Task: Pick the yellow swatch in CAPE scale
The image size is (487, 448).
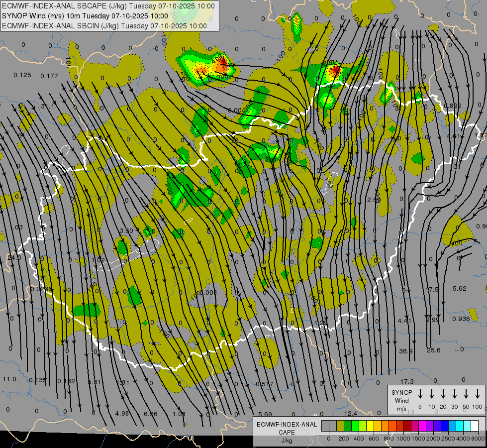Action: pos(370,426)
